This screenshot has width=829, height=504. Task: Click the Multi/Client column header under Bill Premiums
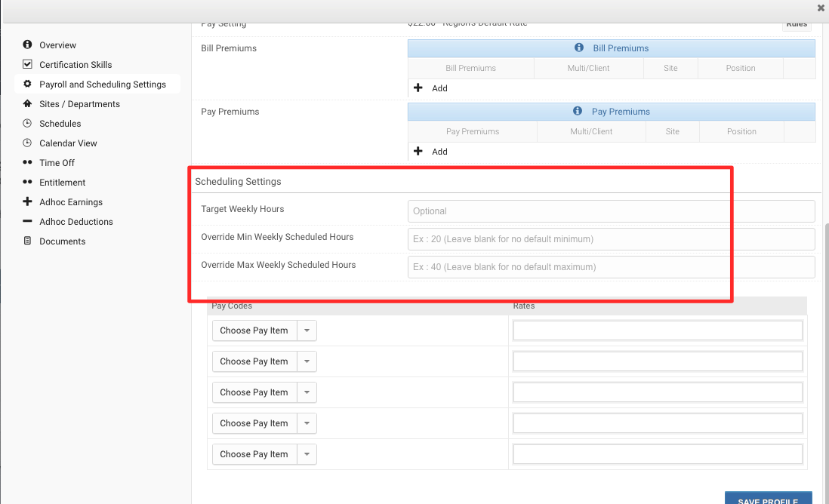[588, 68]
